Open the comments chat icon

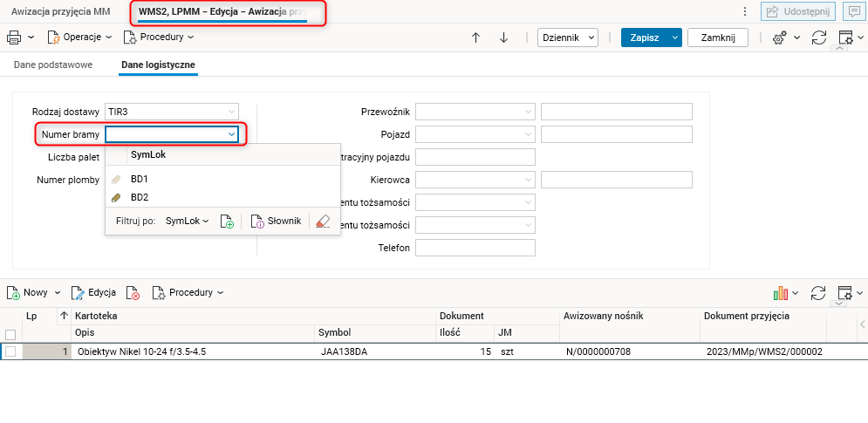tap(854, 11)
